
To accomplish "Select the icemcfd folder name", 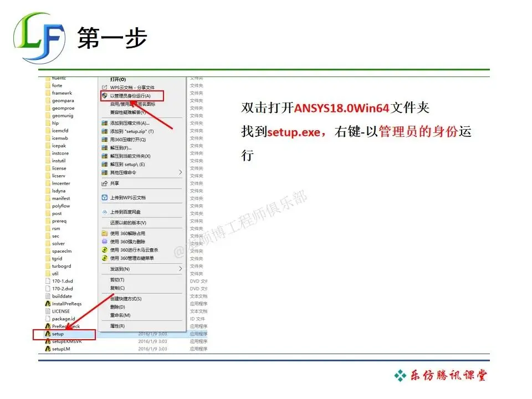I will click(60, 131).
